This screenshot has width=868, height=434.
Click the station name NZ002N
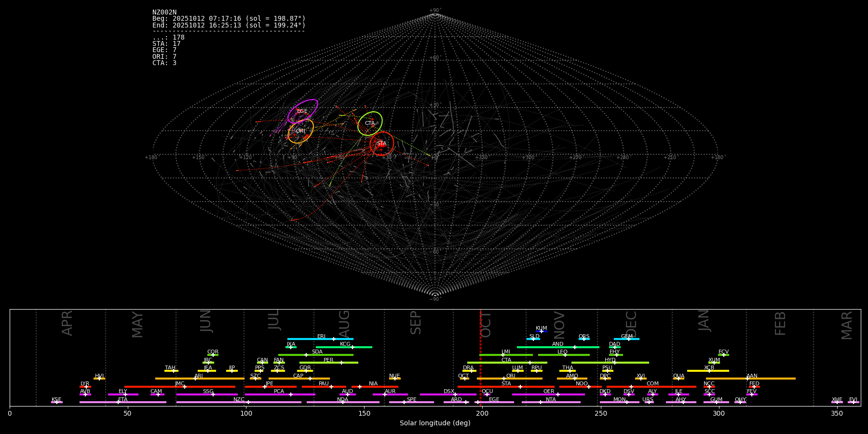(164, 13)
